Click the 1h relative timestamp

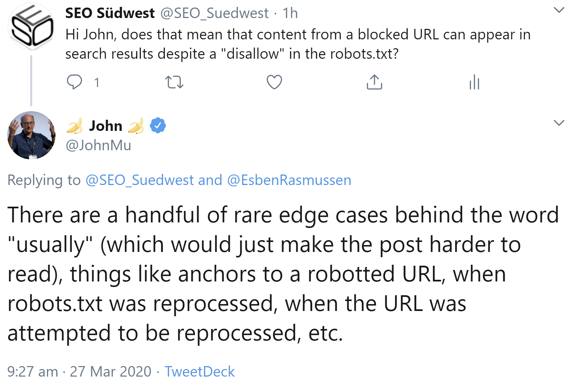pyautogui.click(x=290, y=13)
